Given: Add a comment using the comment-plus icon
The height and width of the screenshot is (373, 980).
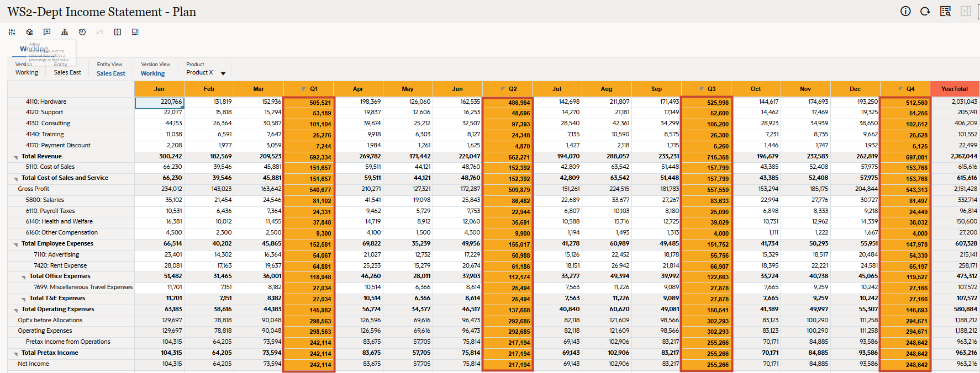Looking at the screenshot, I should click(47, 32).
